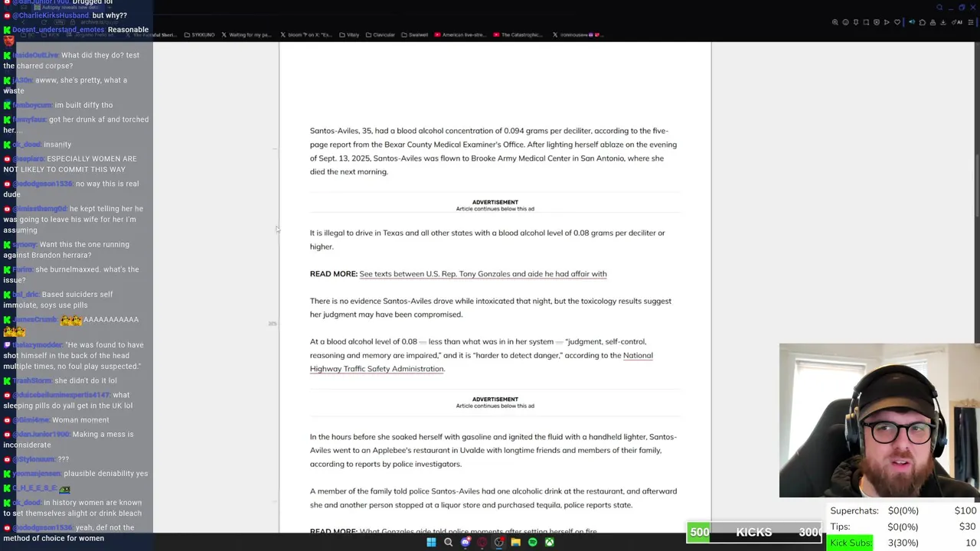This screenshot has width=980, height=551.
Task: Click the 'Tips:' label in overlay
Action: pos(840,527)
